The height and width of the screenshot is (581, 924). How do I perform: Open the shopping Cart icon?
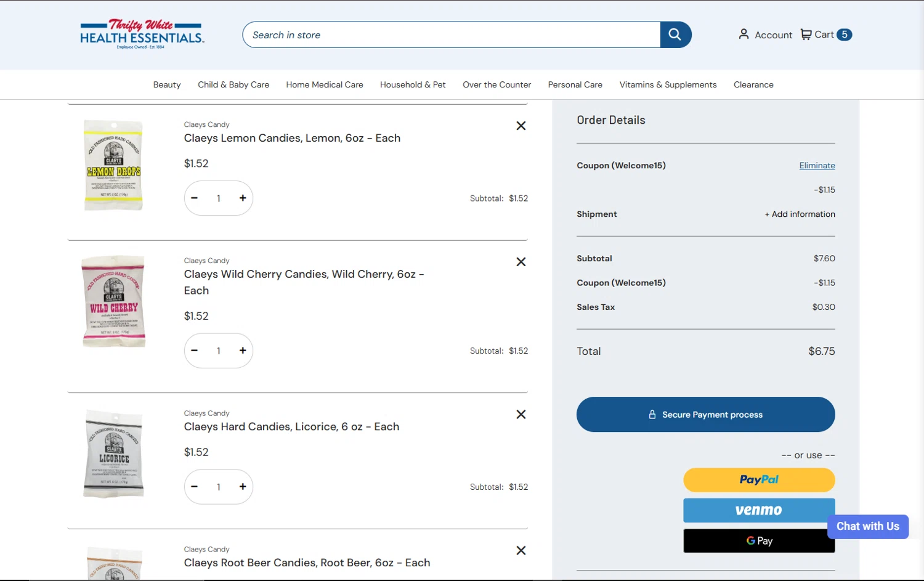[x=806, y=35]
